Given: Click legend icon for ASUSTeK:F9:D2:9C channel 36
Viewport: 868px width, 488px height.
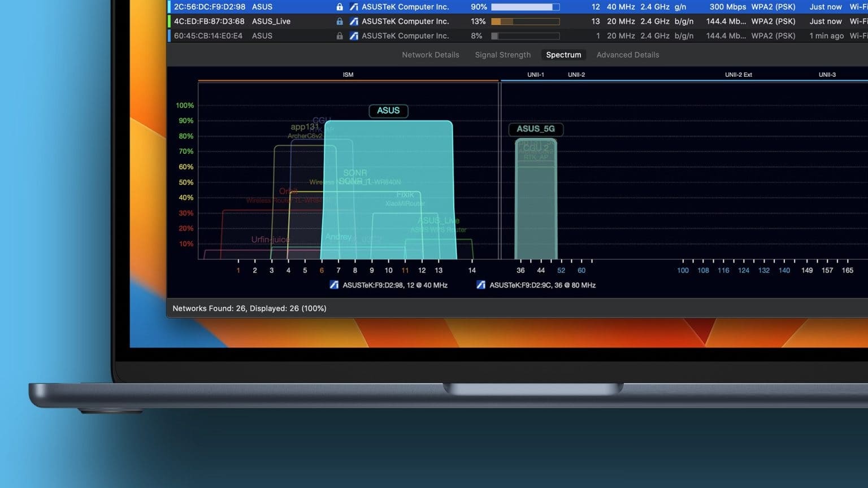Looking at the screenshot, I should (481, 285).
